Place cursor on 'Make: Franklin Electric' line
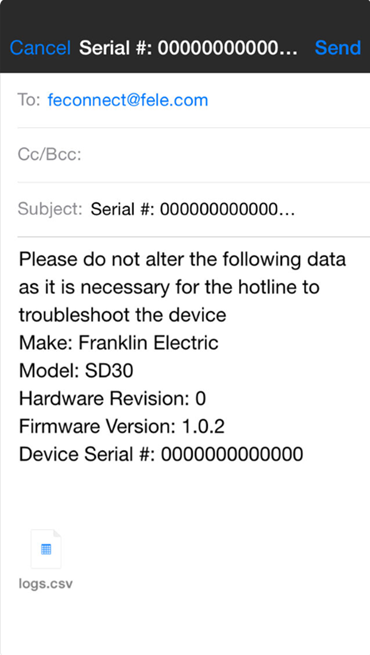Viewport: 370px width, 655px height. point(119,343)
